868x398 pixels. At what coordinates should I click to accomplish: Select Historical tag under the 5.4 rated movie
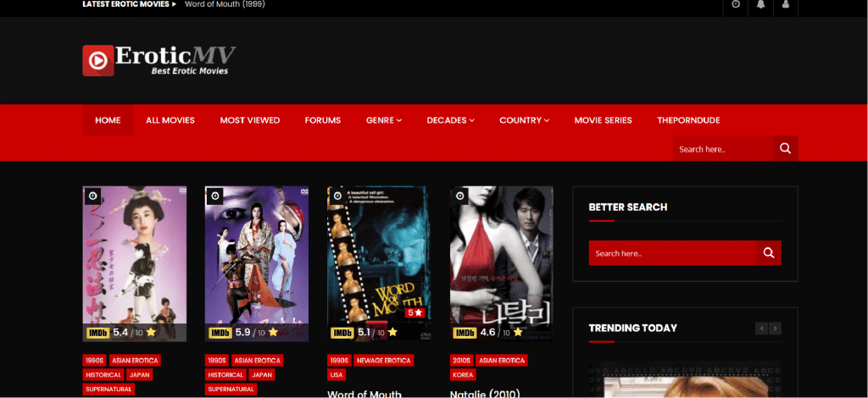tap(103, 375)
